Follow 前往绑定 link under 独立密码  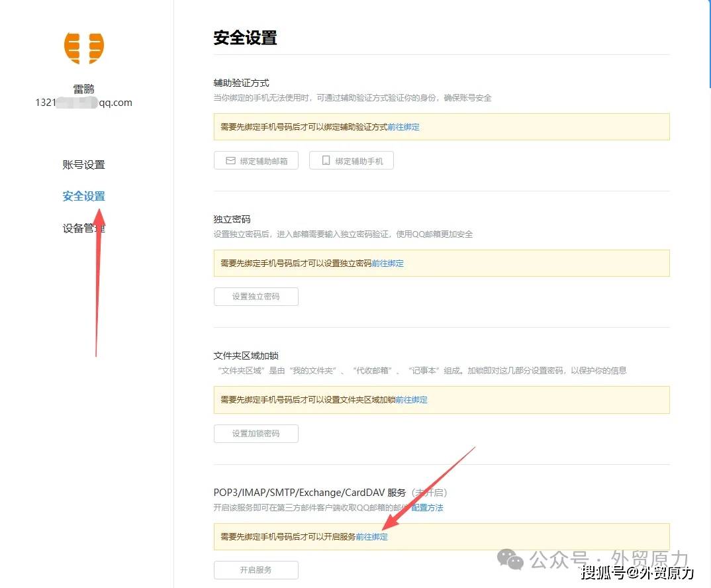(x=388, y=264)
